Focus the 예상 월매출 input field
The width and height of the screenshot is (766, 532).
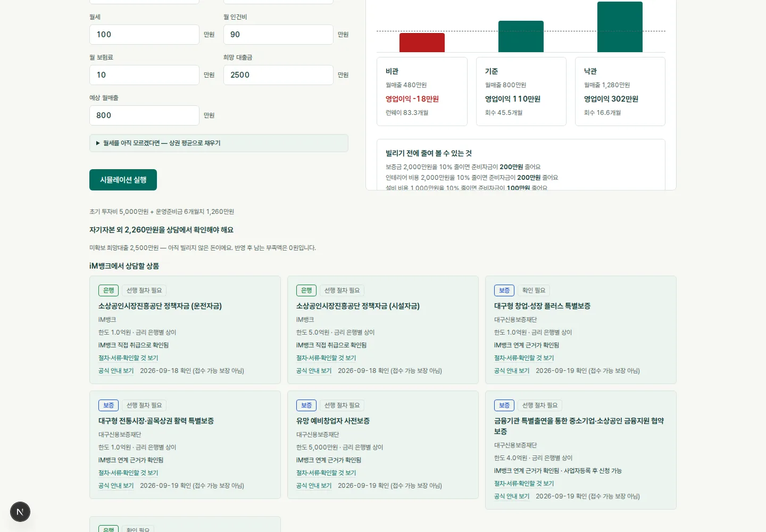pos(144,115)
